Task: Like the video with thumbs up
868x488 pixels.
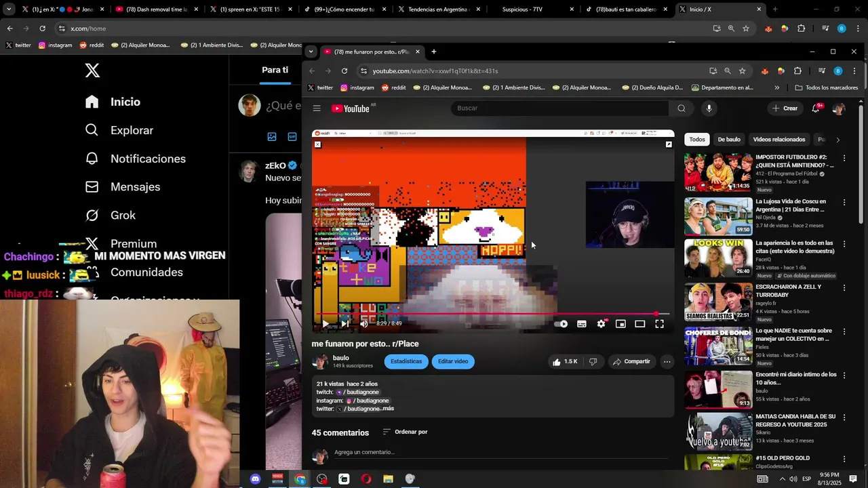Action: 565,362
